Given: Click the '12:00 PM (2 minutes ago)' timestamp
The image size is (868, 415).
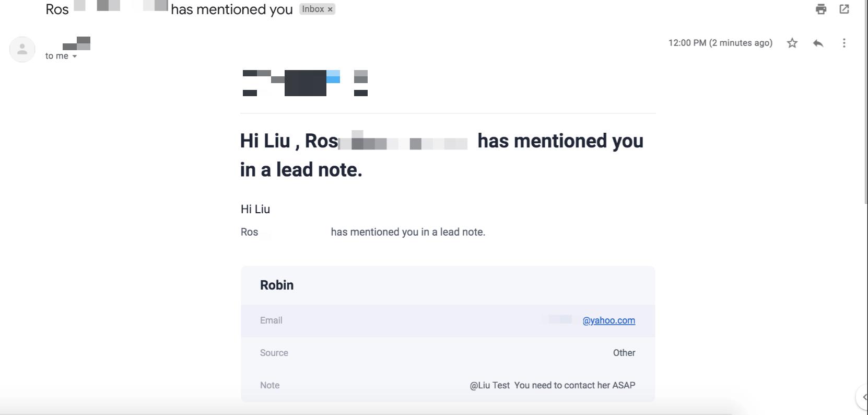Looking at the screenshot, I should [x=721, y=43].
